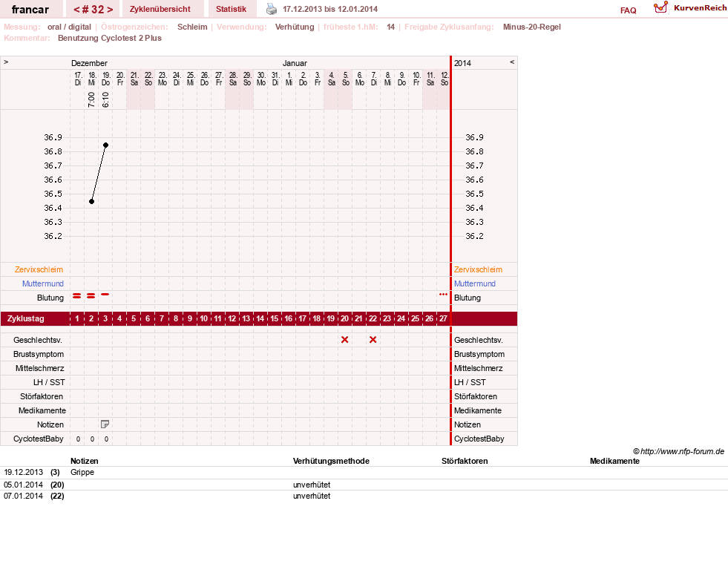Click the measuring time 6:10
This screenshot has width=728, height=564.
pos(105,99)
